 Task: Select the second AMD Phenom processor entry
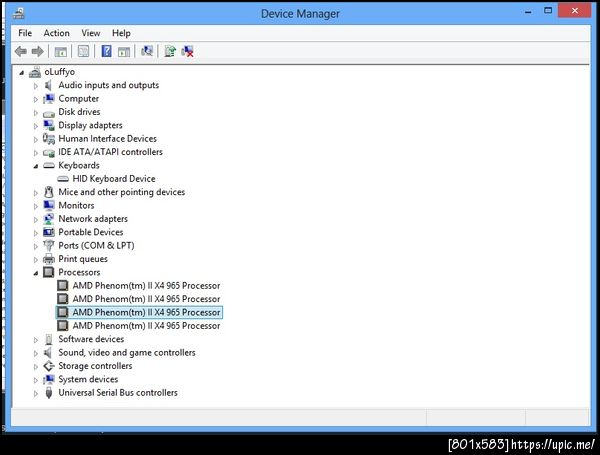click(x=146, y=299)
